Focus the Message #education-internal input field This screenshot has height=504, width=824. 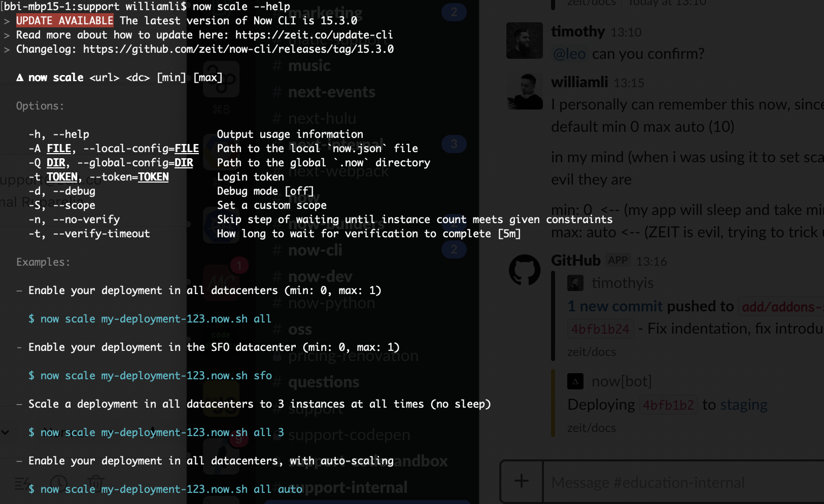tap(683, 482)
